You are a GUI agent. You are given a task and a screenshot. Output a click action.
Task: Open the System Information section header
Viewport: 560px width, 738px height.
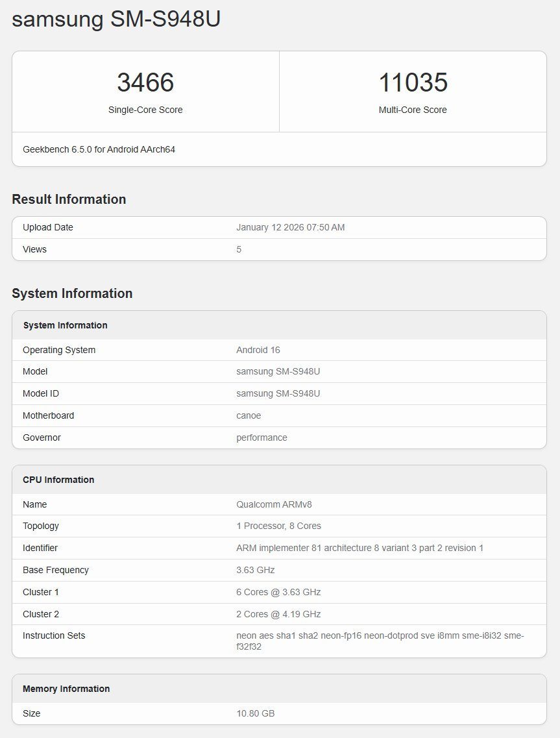71,293
